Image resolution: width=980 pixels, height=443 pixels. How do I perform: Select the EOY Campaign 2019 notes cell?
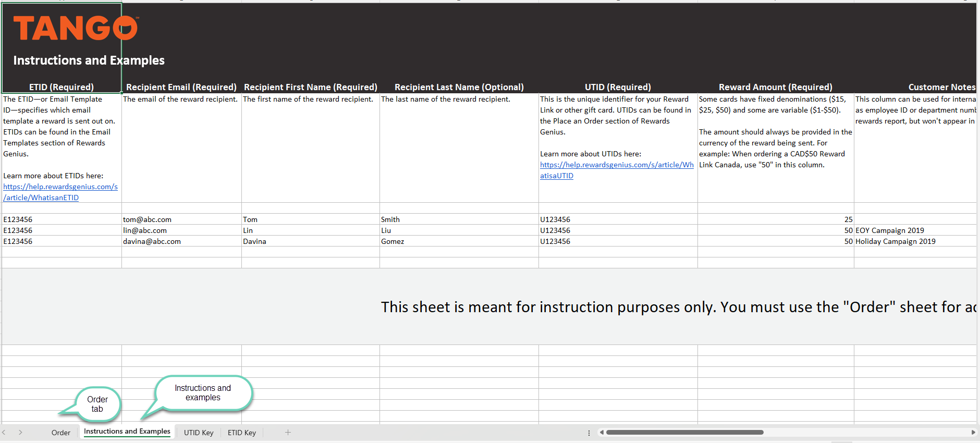[914, 230]
